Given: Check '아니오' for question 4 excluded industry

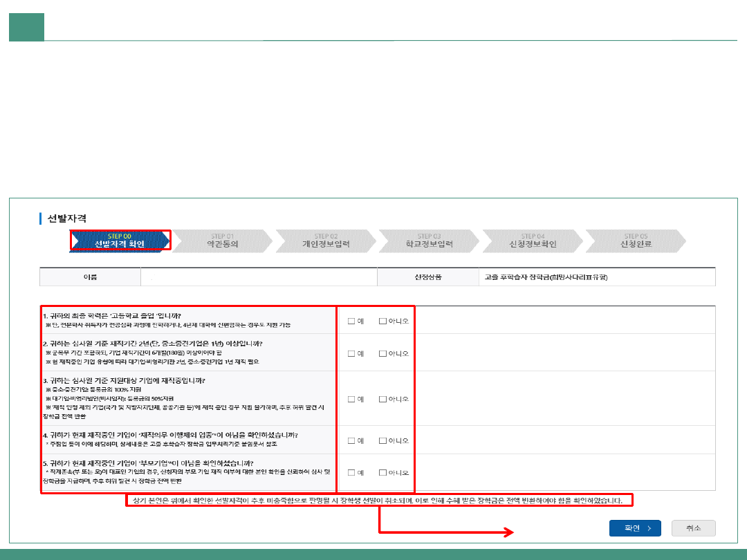Looking at the screenshot, I should coord(382,440).
